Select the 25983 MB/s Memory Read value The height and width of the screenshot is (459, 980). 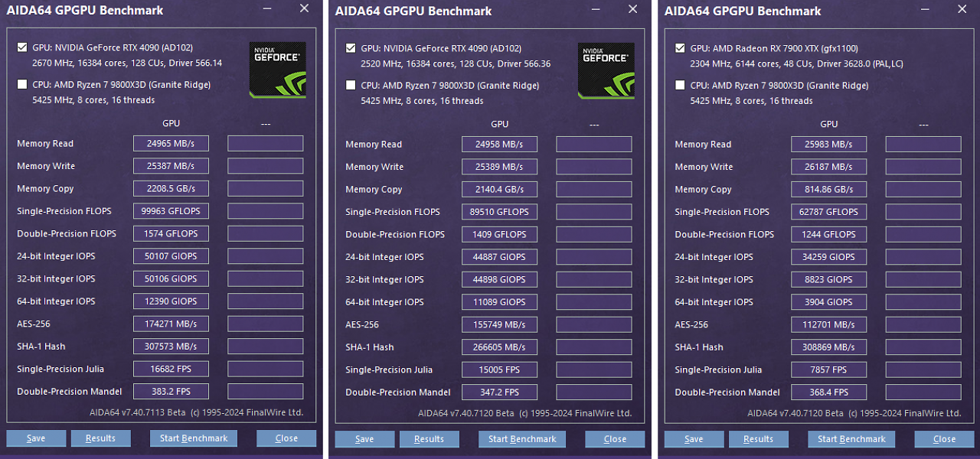point(828,144)
